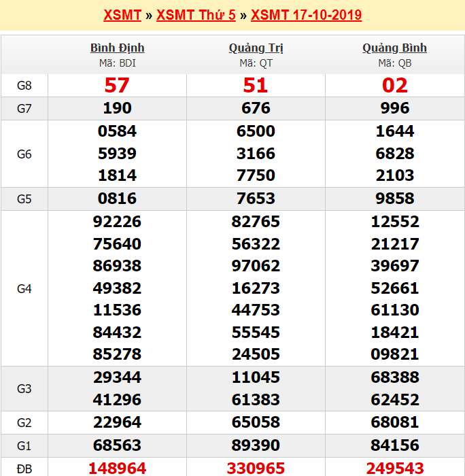This screenshot has width=465, height=476.
Task: Click the G3 number 62452
Action: (394, 400)
